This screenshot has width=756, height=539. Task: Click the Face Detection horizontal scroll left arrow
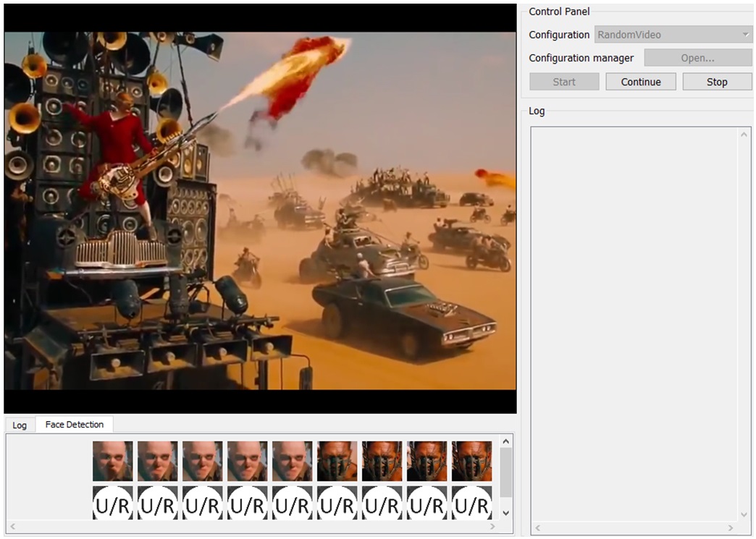pyautogui.click(x=12, y=526)
